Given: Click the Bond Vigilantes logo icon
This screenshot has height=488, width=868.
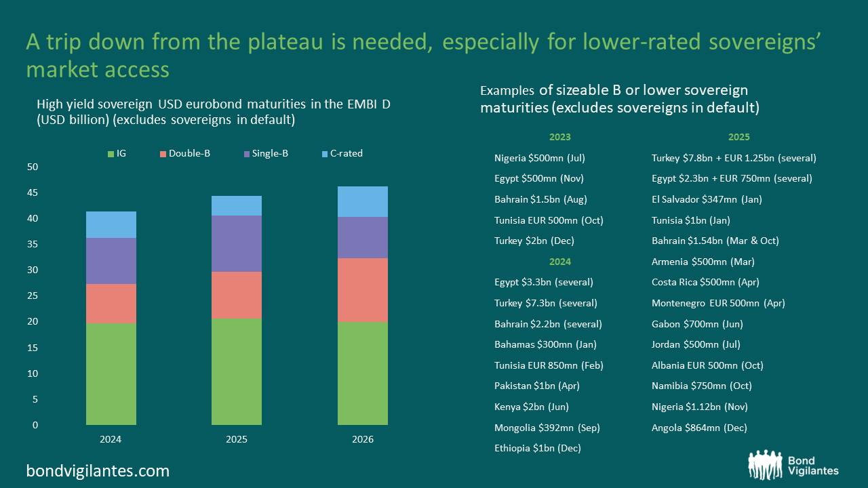Looking at the screenshot, I should coord(765,464).
